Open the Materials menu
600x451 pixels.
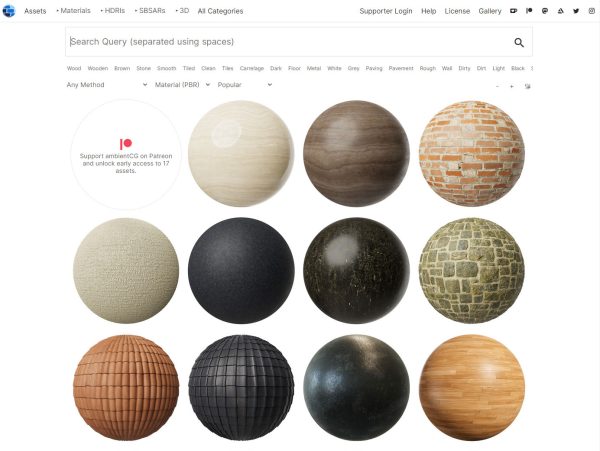point(72,11)
